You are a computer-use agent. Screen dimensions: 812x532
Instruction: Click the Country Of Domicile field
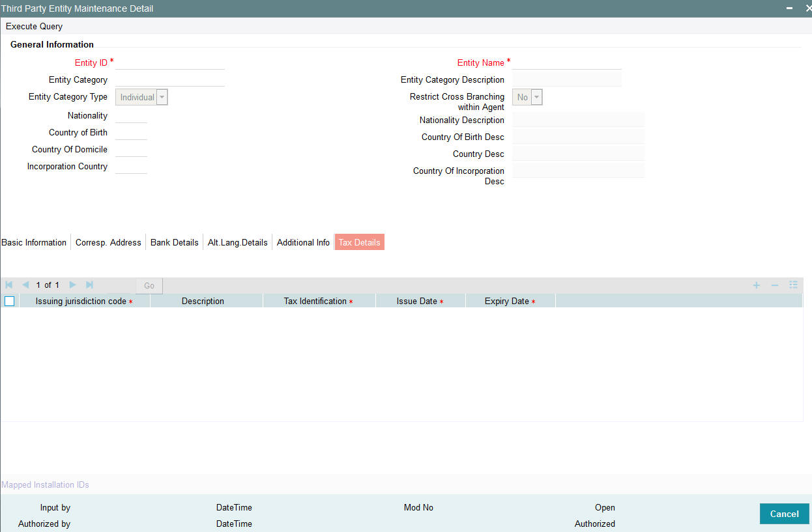[131, 149]
